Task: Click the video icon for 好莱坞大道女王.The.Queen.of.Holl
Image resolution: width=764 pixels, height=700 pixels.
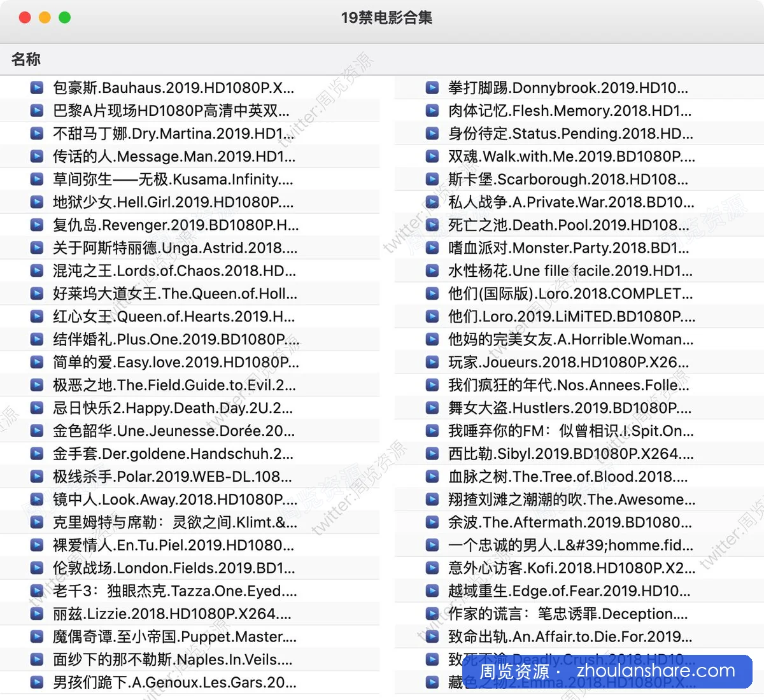Action: pyautogui.click(x=37, y=294)
